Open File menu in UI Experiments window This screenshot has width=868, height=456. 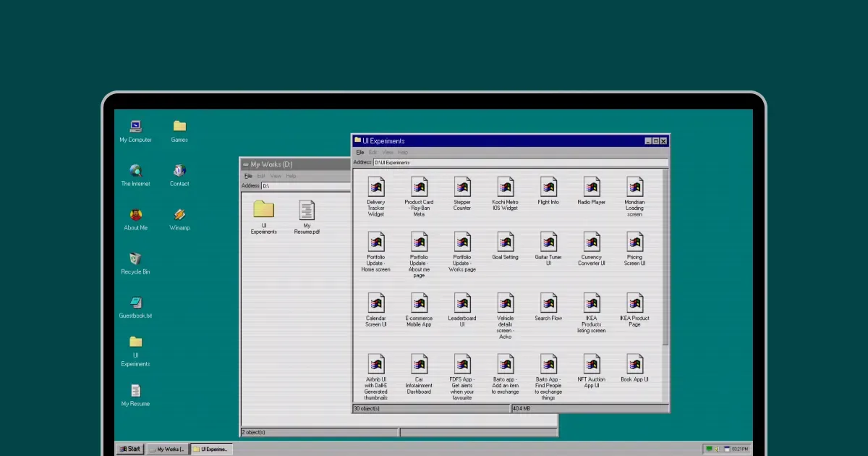(359, 153)
